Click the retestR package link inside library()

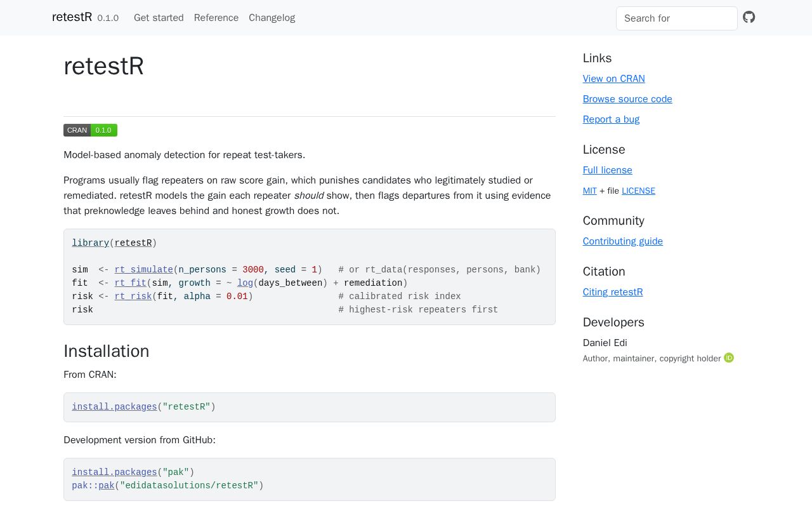click(133, 243)
